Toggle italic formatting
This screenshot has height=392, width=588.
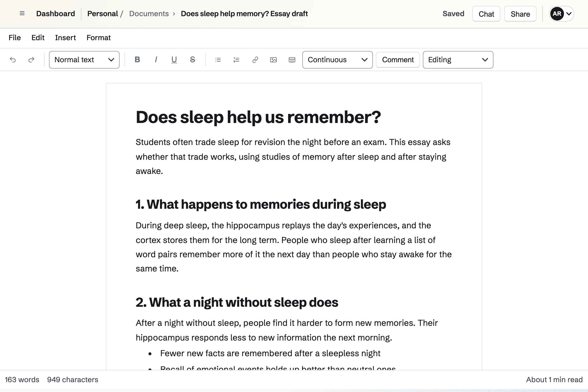pos(156,60)
